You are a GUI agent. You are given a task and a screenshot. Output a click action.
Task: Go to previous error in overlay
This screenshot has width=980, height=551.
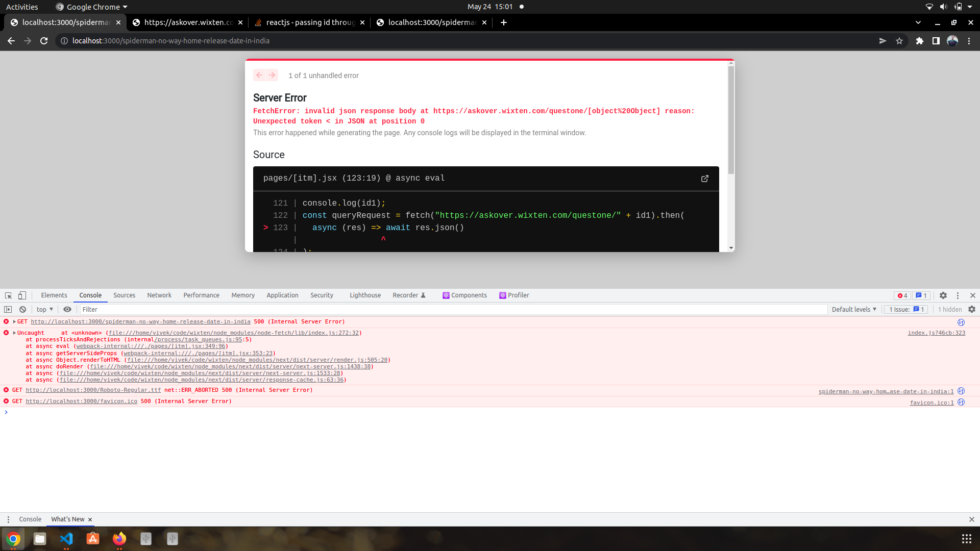pos(259,75)
